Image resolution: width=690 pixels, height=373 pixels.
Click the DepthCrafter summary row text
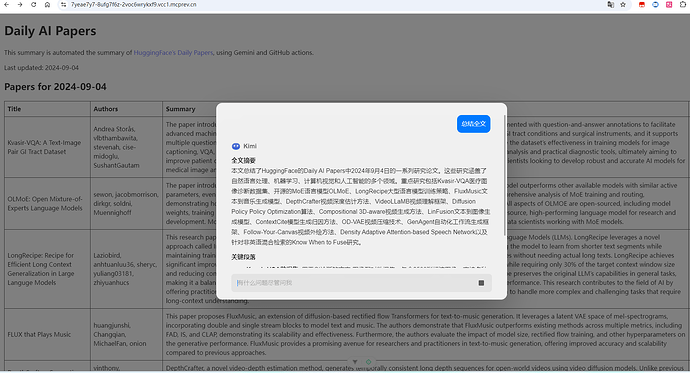pyautogui.click(x=425, y=368)
